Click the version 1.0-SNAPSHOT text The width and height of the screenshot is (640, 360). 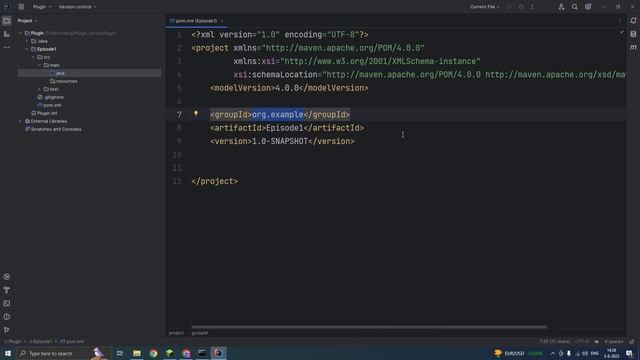pyautogui.click(x=280, y=141)
